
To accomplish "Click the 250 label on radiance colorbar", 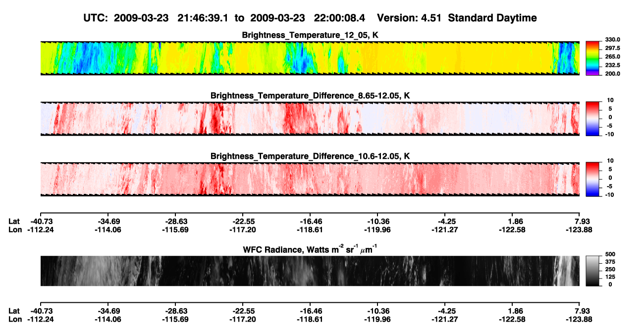I will (x=609, y=270).
